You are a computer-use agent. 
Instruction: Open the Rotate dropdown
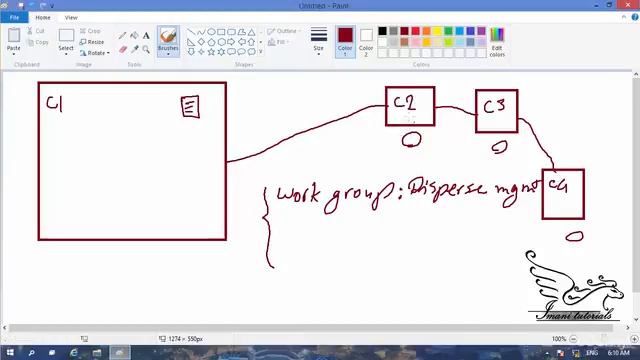95,53
